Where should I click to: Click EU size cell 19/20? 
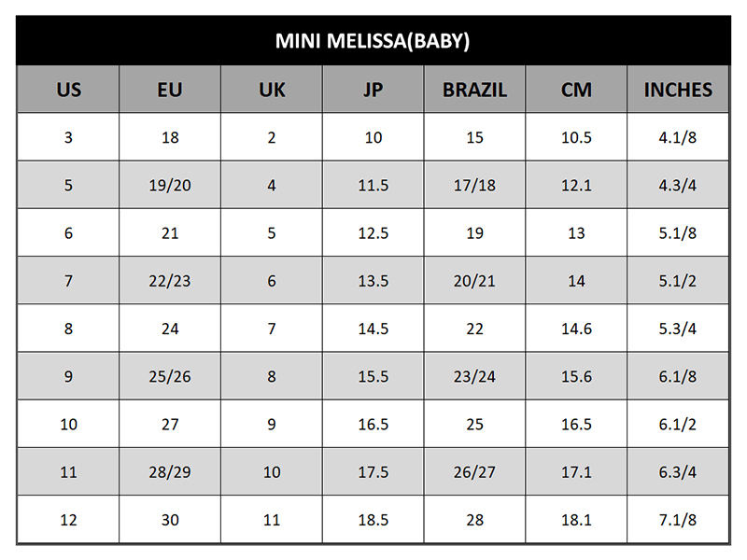[x=170, y=185]
